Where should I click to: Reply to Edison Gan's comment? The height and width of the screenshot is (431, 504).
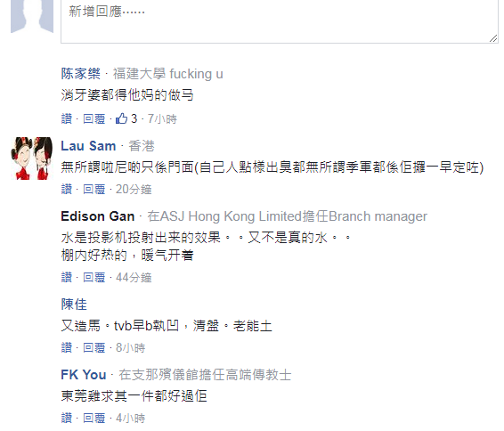93,277
